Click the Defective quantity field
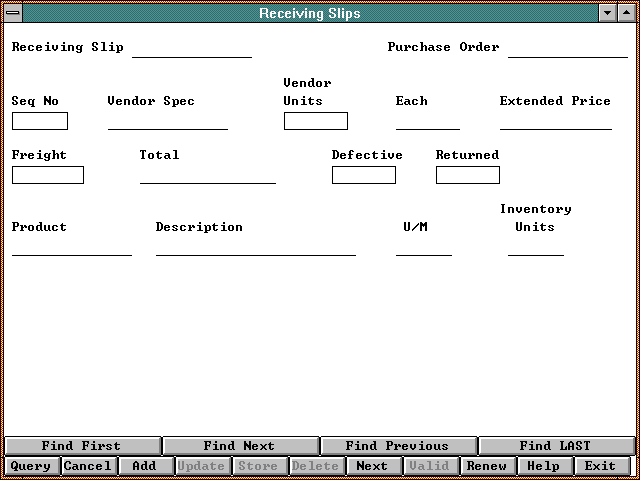This screenshot has height=480, width=640. 364,175
